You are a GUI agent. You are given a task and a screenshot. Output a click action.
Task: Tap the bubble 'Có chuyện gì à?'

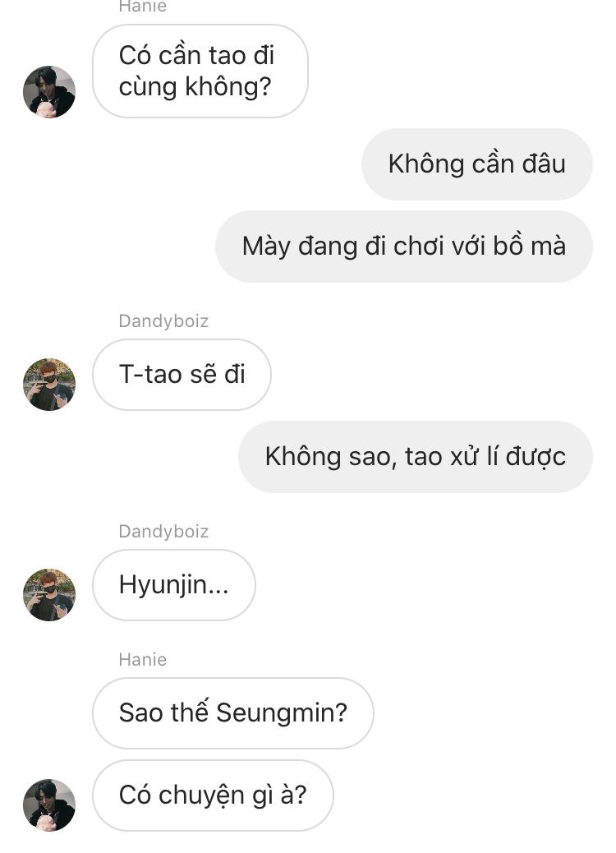[213, 795]
